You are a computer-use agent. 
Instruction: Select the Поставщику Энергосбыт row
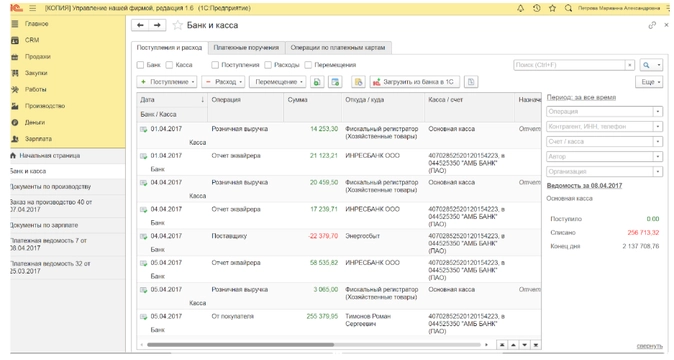(339, 243)
